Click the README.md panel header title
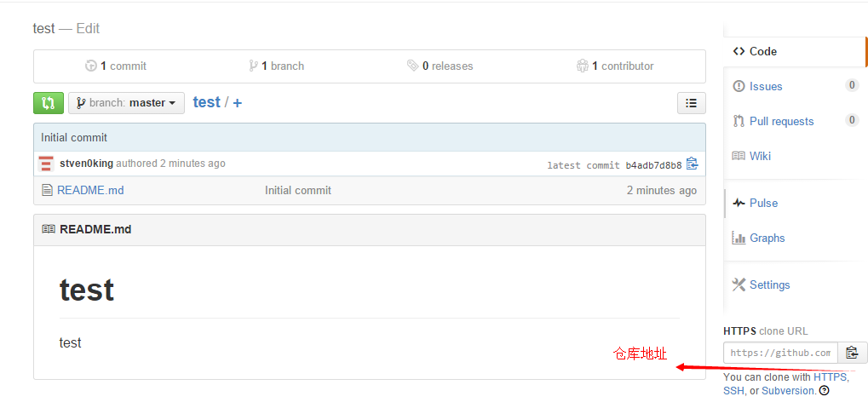The height and width of the screenshot is (408, 868). click(95, 229)
